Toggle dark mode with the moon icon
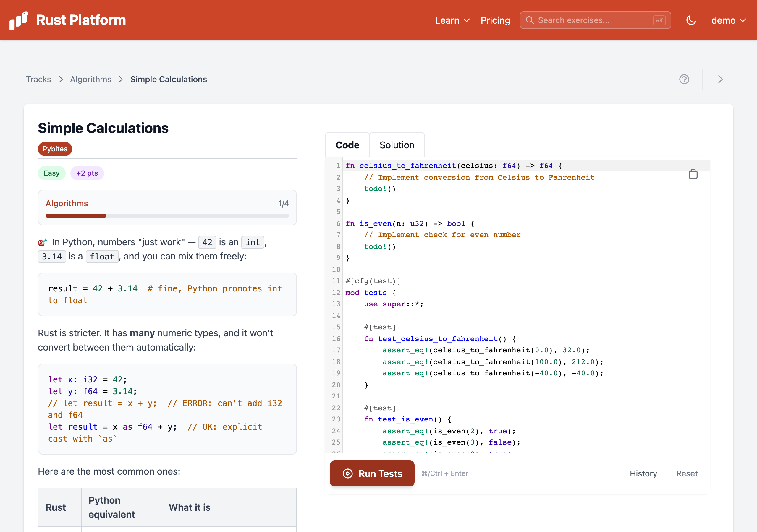 [691, 20]
